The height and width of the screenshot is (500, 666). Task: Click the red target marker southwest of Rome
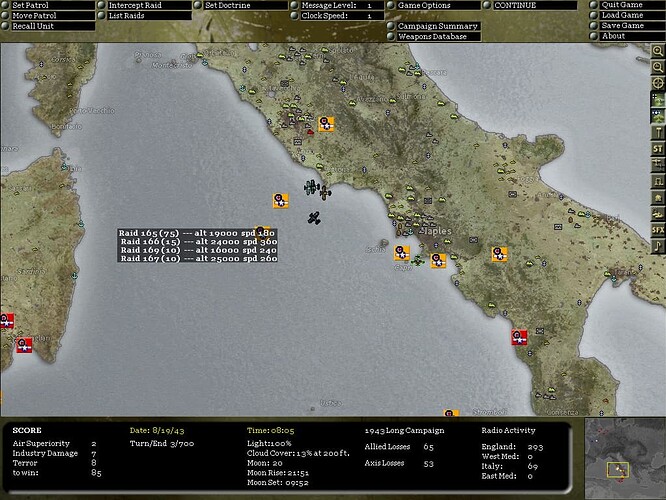coord(310,132)
